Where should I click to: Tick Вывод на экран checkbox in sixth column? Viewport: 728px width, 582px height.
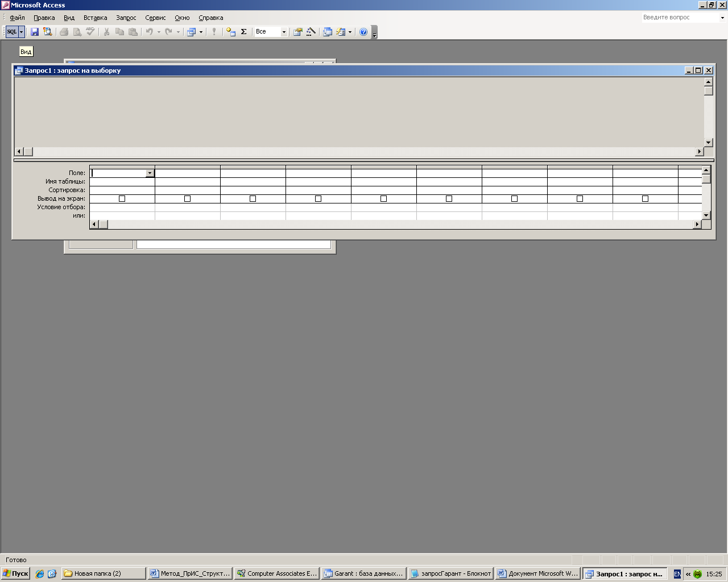coord(449,198)
